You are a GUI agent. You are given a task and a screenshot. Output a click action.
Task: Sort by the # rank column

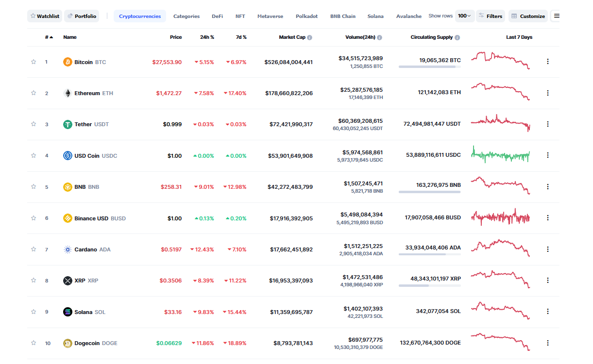coord(49,37)
